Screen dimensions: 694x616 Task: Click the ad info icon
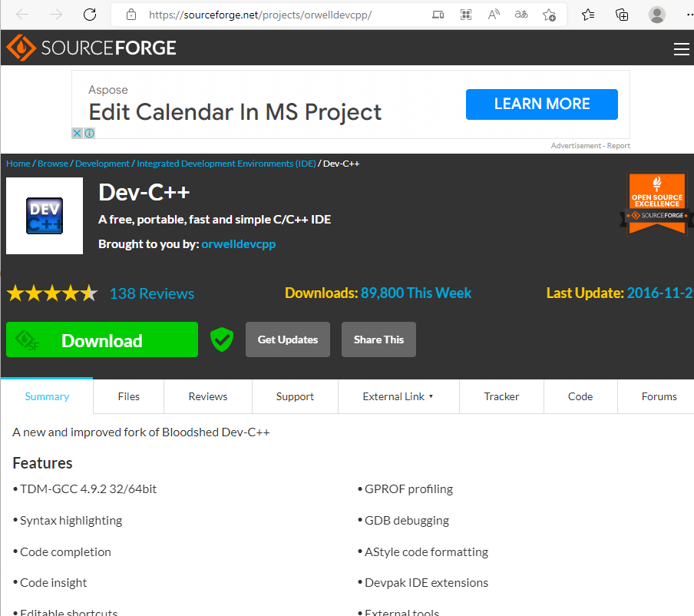point(89,134)
